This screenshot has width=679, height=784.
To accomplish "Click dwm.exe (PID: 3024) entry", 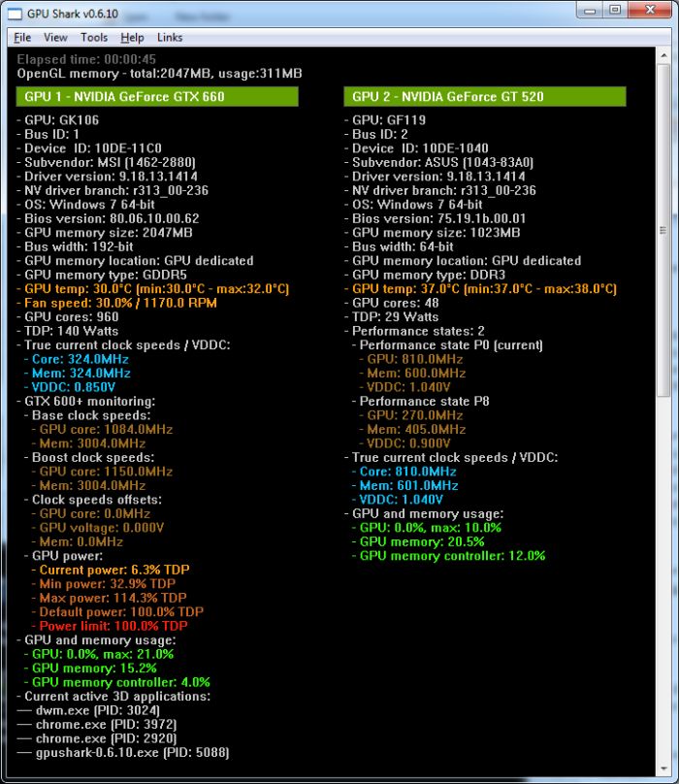I will tap(88, 710).
